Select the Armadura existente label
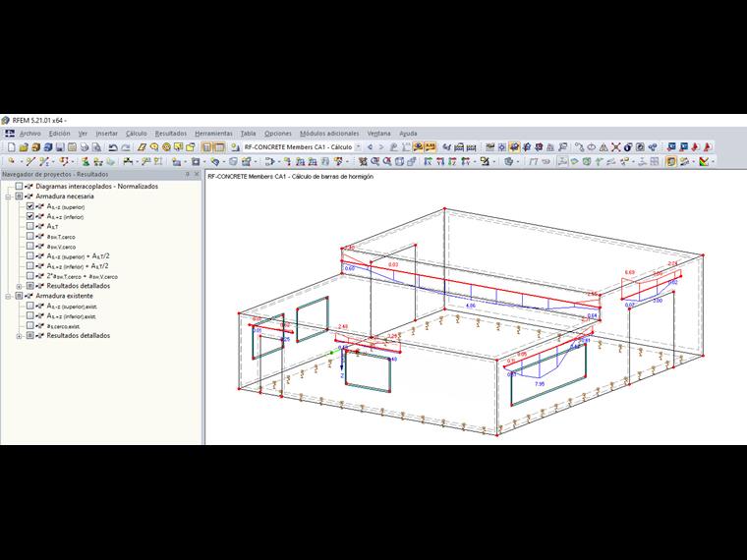The width and height of the screenshot is (747, 560). [x=64, y=296]
